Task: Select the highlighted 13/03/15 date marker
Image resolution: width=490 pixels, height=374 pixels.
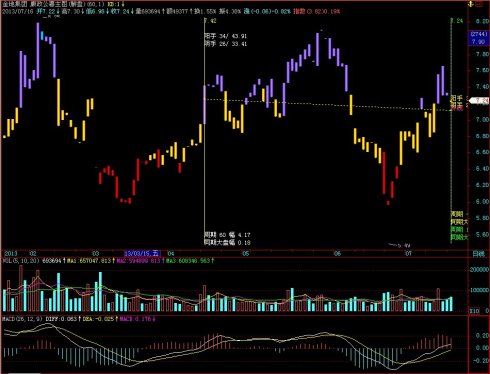Action: (142, 254)
